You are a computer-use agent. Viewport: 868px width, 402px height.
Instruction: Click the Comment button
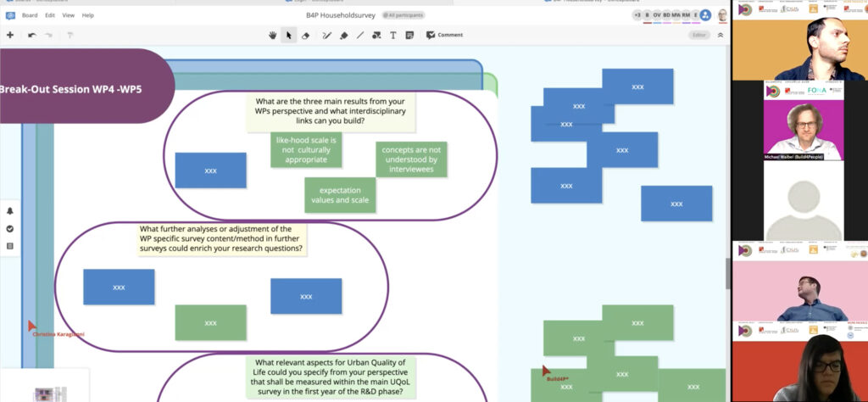click(444, 35)
